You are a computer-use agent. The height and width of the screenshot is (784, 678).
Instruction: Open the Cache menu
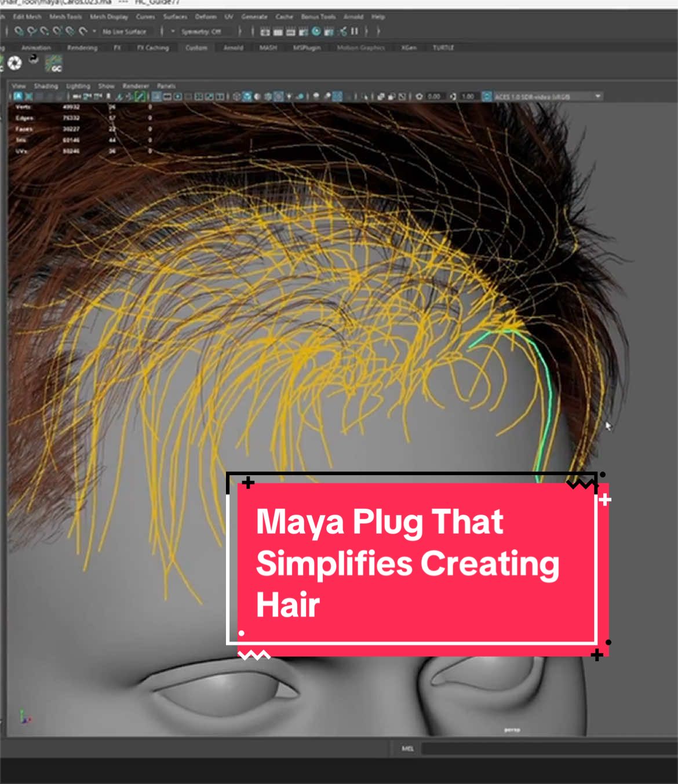click(x=285, y=17)
